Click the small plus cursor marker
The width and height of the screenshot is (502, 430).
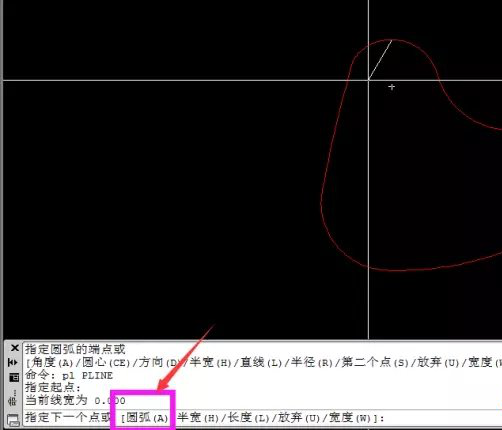pos(392,87)
